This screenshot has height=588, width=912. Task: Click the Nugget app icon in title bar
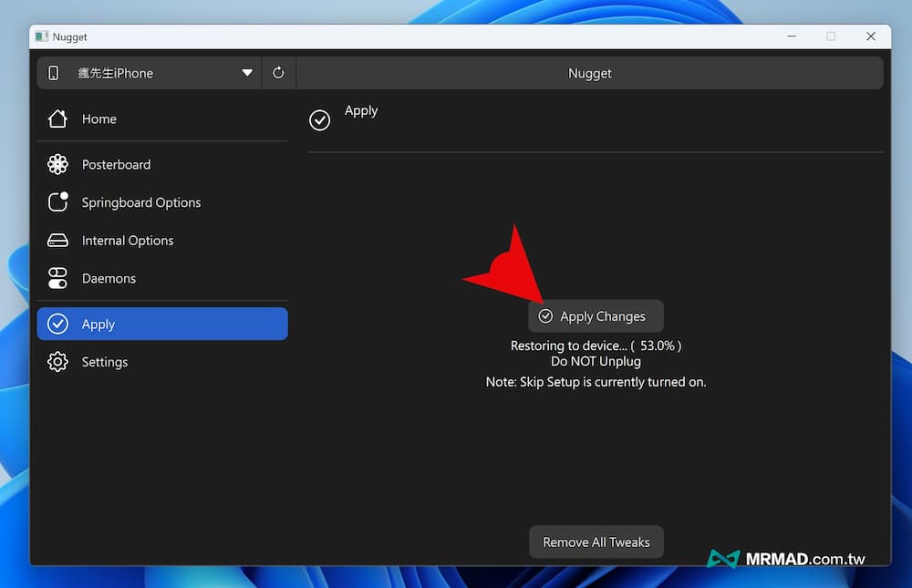click(42, 37)
